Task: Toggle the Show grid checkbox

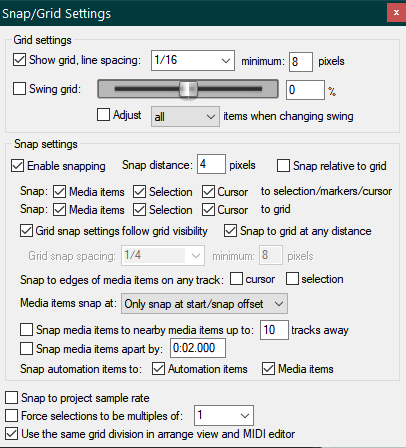Action: [x=19, y=60]
